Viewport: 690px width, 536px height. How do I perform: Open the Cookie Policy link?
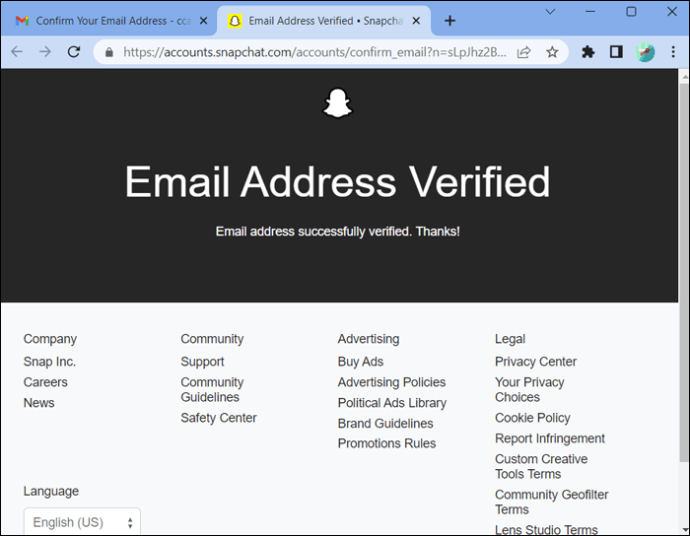point(532,418)
